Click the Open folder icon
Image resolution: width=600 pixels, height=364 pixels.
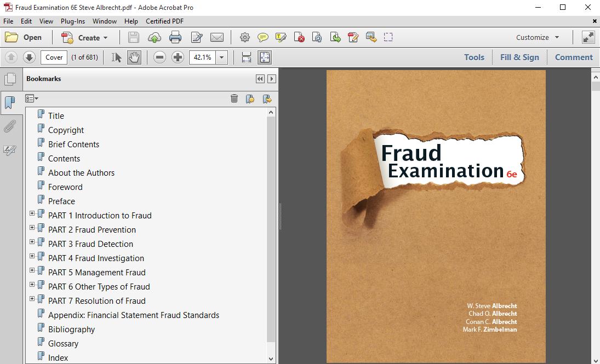pyautogui.click(x=12, y=37)
